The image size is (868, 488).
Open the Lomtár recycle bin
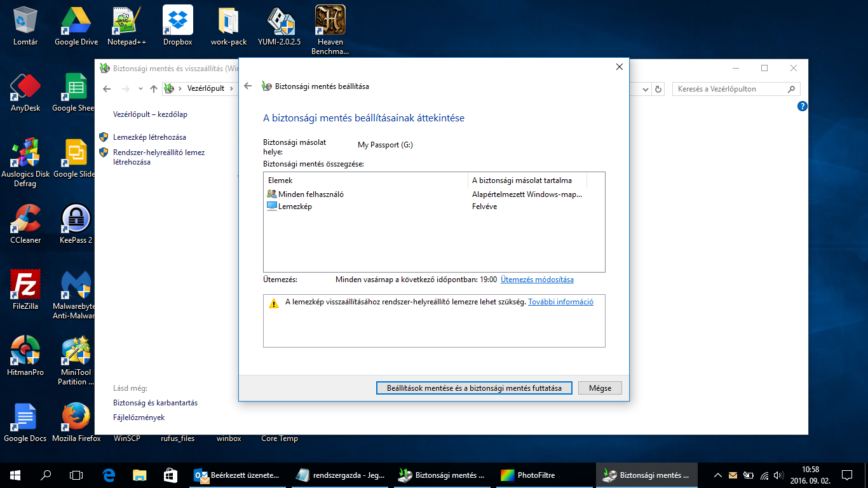[25, 25]
